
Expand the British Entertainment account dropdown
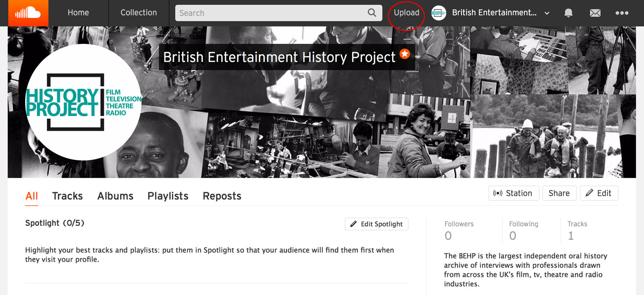pyautogui.click(x=547, y=13)
